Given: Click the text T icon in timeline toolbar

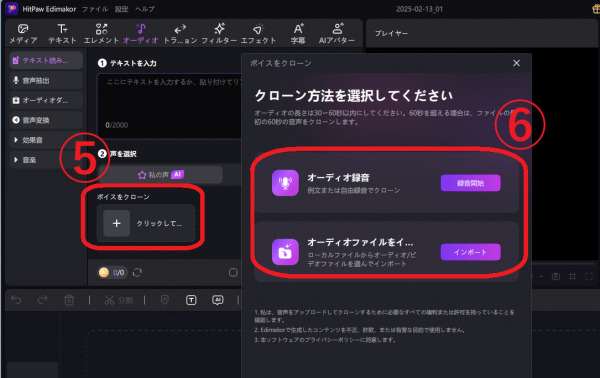Looking at the screenshot, I should point(191,300).
